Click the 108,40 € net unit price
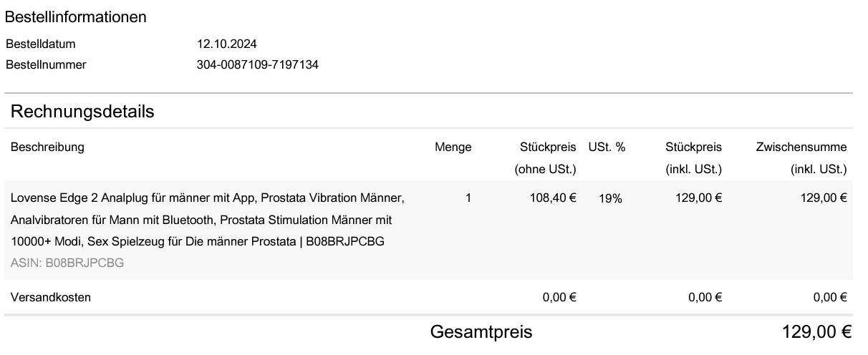 pyautogui.click(x=551, y=198)
